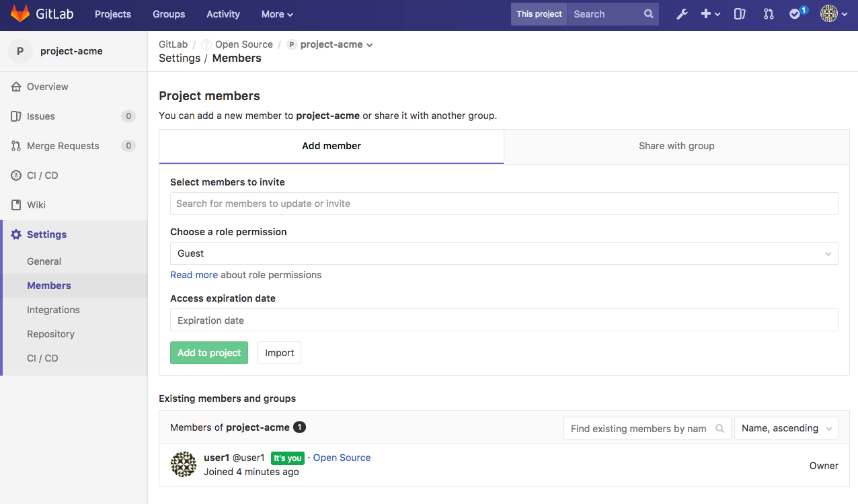
Task: Open Read more about role permissions
Action: [194, 275]
